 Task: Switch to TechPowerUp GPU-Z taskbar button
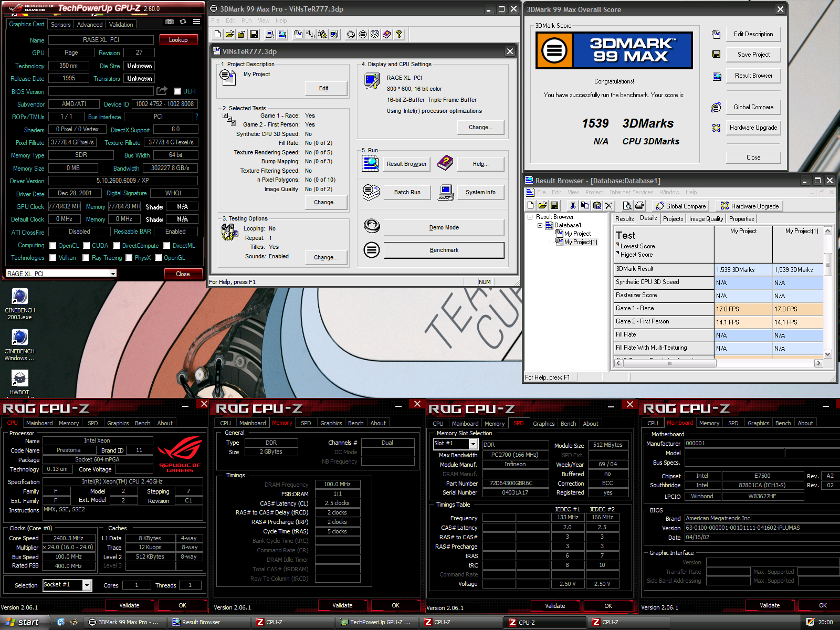(377, 622)
